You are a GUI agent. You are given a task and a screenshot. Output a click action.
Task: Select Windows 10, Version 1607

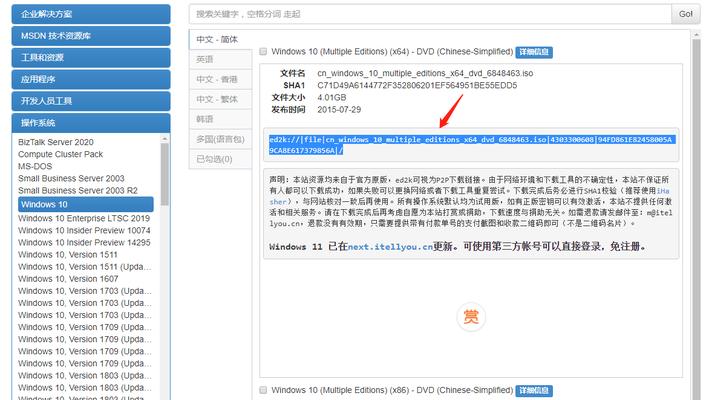pyautogui.click(x=68, y=279)
